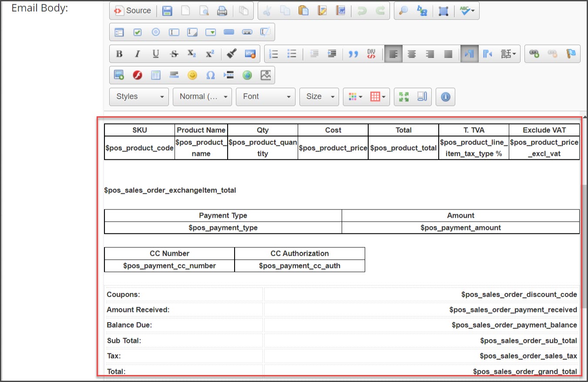Click the Redo arrow
The height and width of the screenshot is (382, 588).
coord(380,11)
